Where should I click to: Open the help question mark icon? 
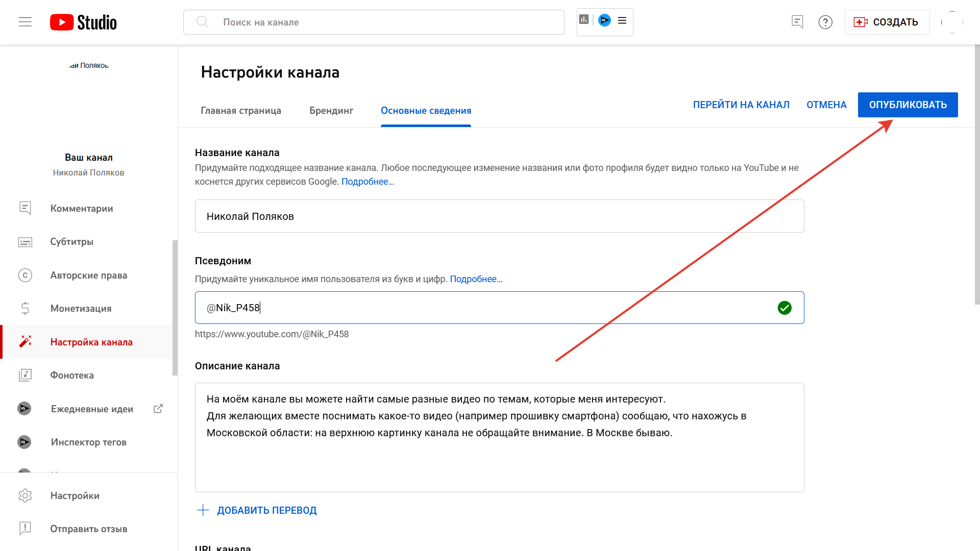pos(825,22)
